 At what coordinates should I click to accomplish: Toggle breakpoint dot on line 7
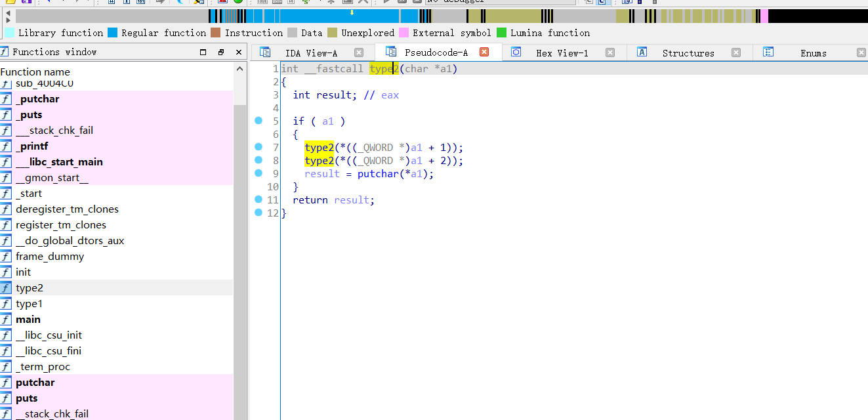(258, 147)
